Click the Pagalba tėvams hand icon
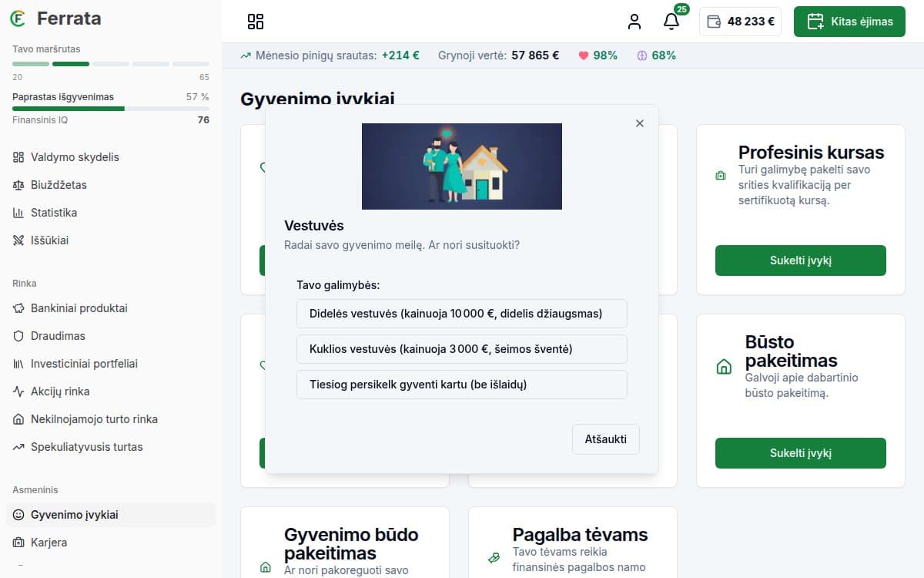 click(494, 558)
